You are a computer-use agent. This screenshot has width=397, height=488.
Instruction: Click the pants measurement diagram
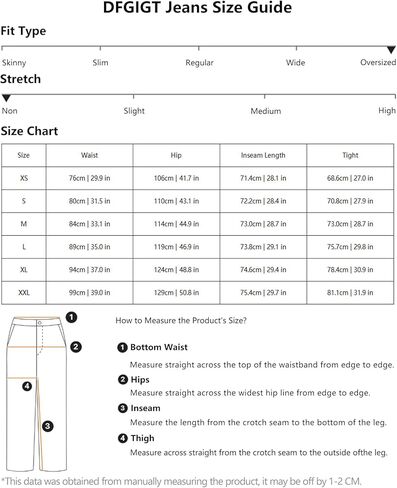(37, 394)
